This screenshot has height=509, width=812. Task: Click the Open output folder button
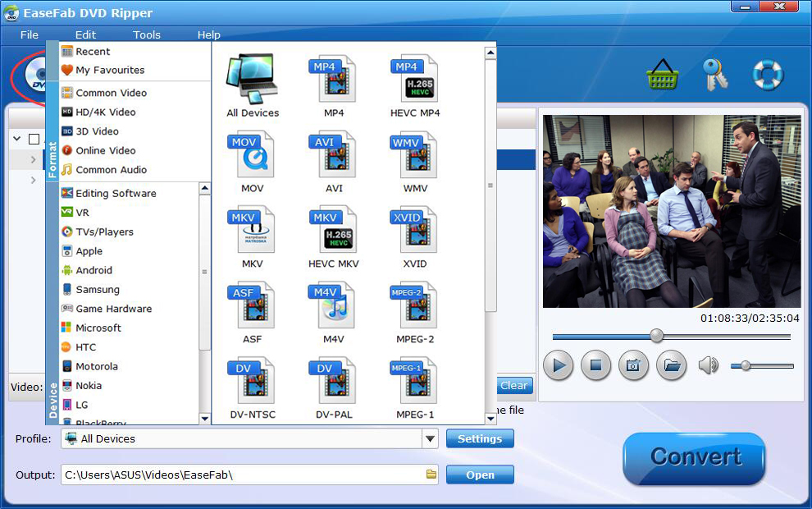click(x=480, y=475)
